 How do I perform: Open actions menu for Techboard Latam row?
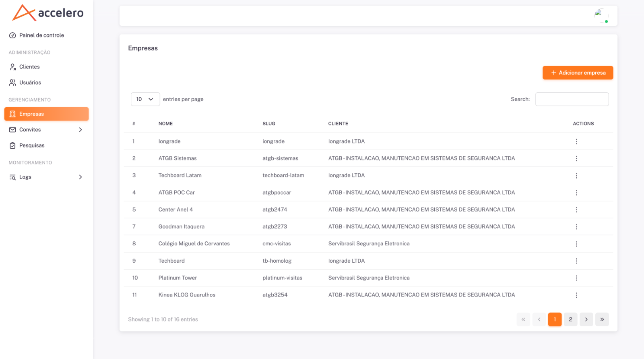tap(576, 176)
